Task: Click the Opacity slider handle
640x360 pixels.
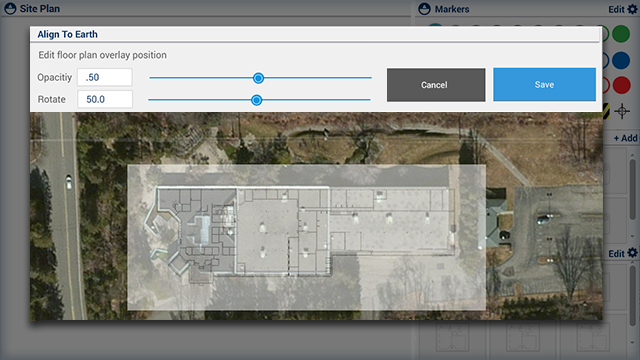Action: [258, 78]
